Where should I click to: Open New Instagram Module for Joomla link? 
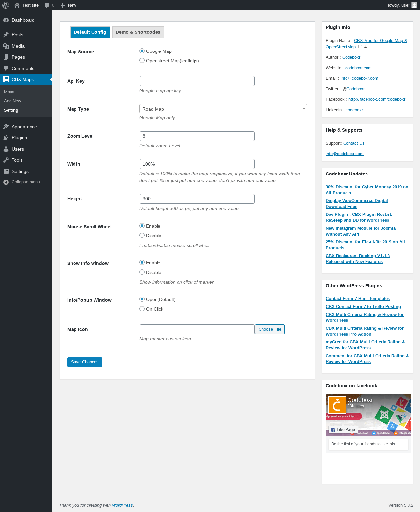point(361,231)
